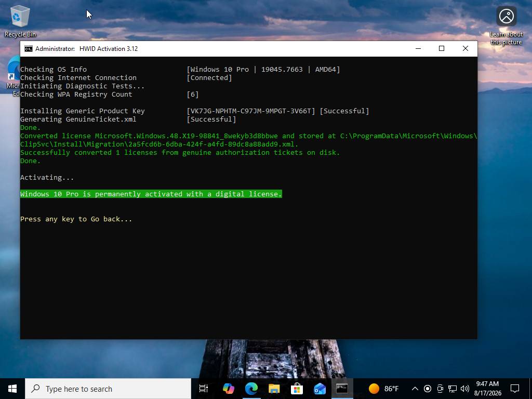The image size is (532, 399).
Task: Click the show desktop strip after notifications
Action: coord(530,389)
